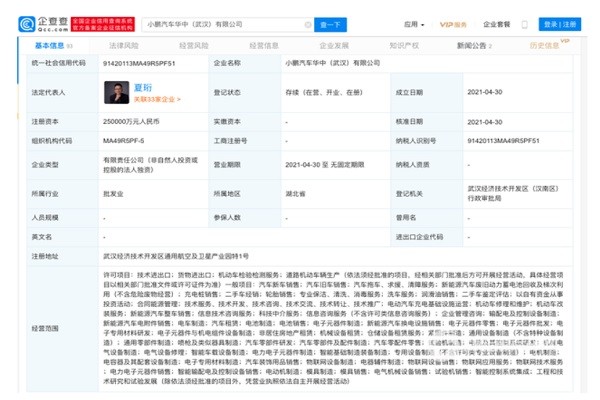Switch to the 企业发展 tab

334,46
